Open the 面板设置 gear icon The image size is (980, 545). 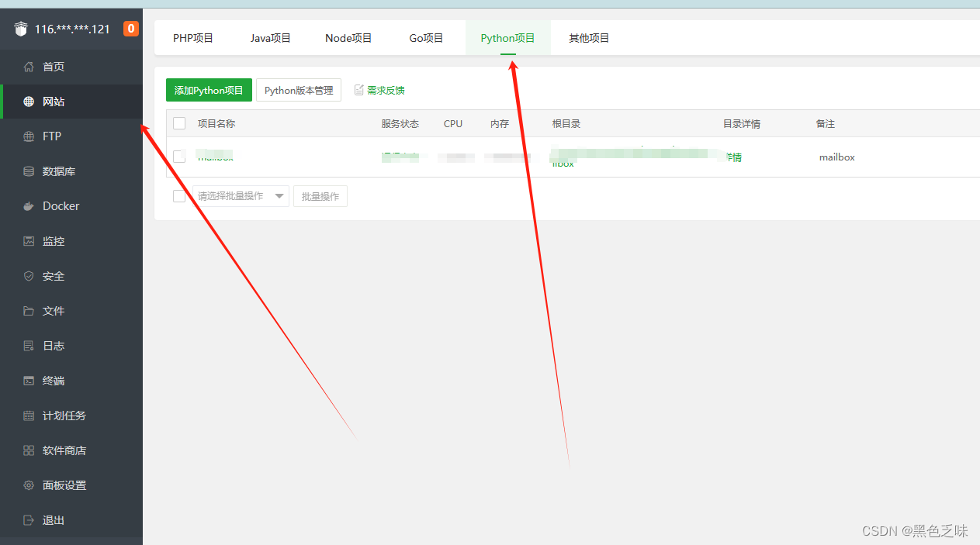pos(29,485)
